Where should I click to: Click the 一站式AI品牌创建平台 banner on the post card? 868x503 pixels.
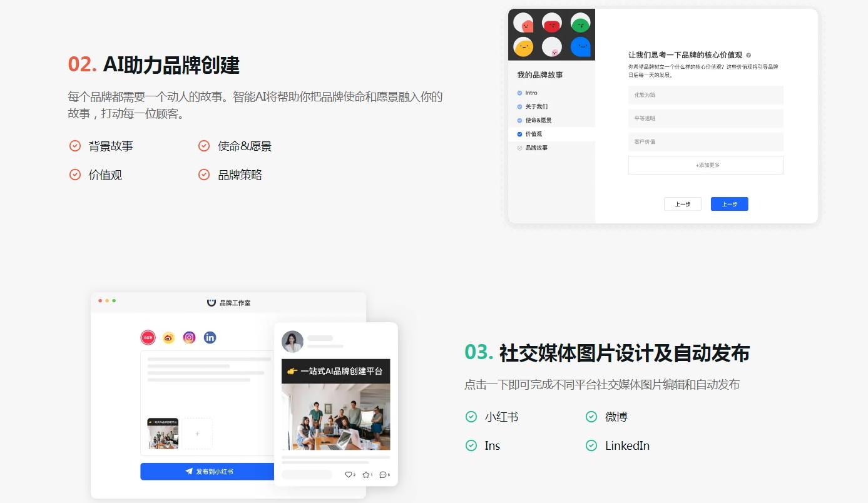point(335,371)
